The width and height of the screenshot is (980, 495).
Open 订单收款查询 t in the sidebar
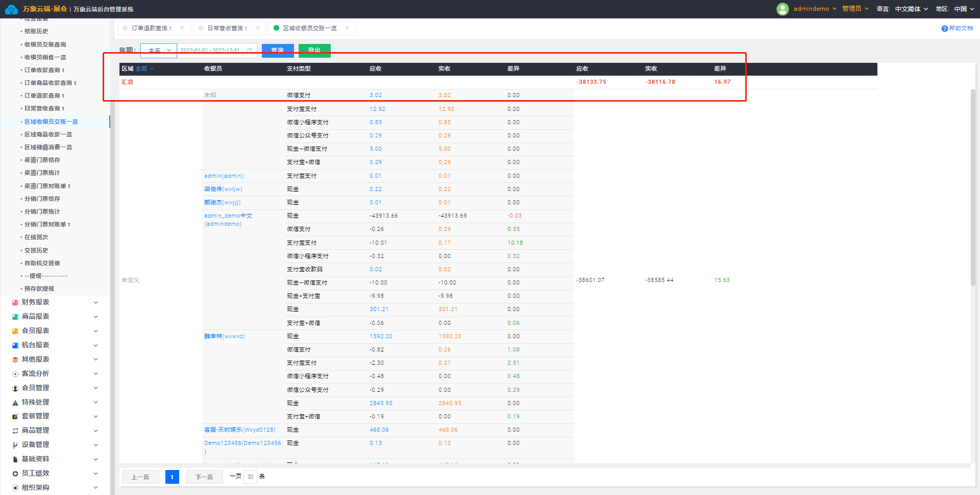tap(44, 70)
